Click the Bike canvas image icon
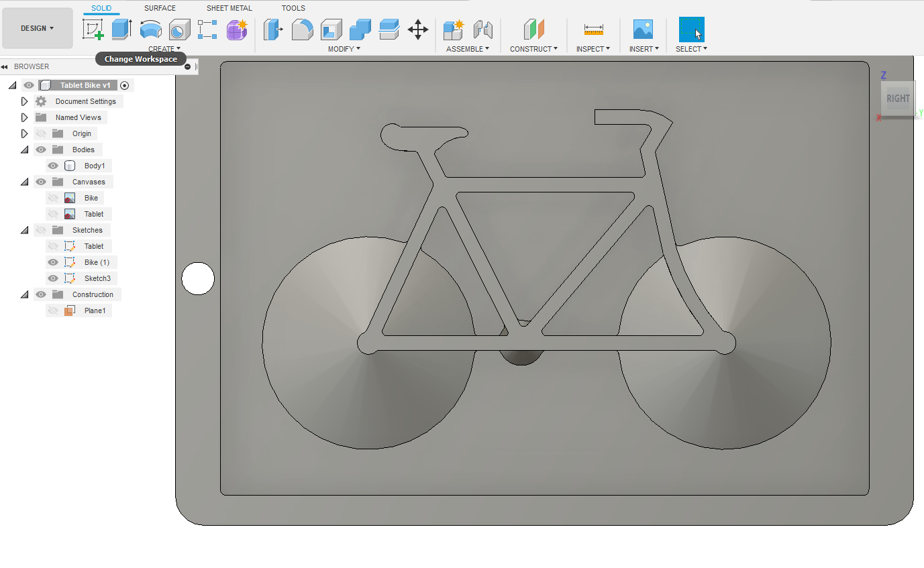The height and width of the screenshot is (568, 924). coord(69,198)
